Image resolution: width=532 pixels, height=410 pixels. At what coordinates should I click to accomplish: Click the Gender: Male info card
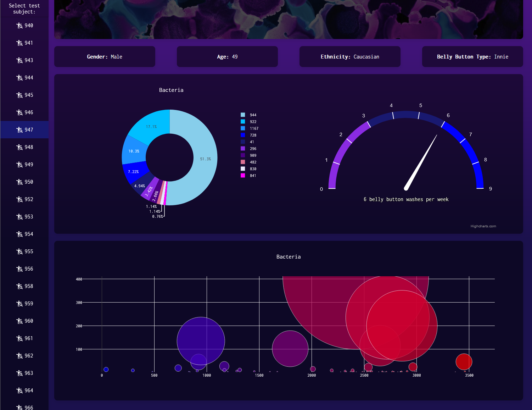(105, 56)
